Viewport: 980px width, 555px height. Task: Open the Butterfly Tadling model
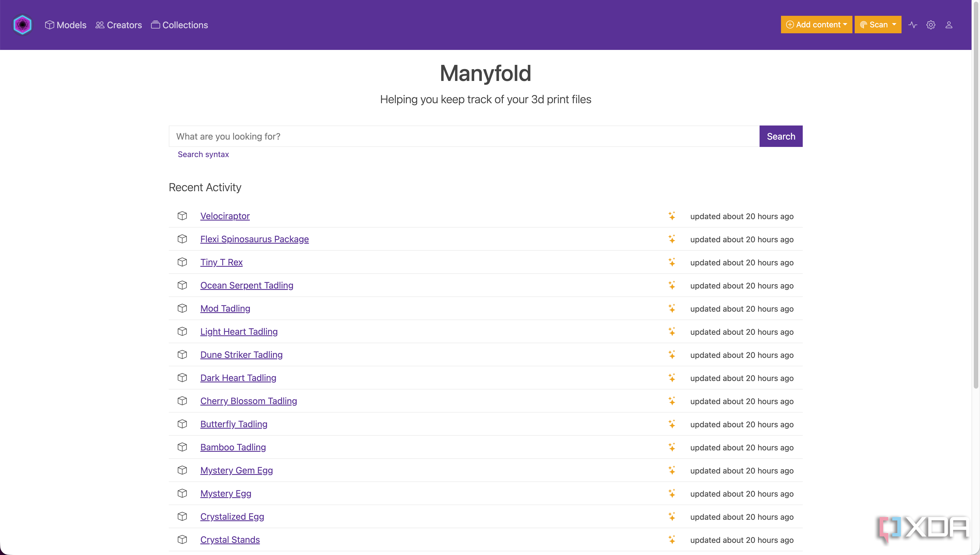click(234, 424)
